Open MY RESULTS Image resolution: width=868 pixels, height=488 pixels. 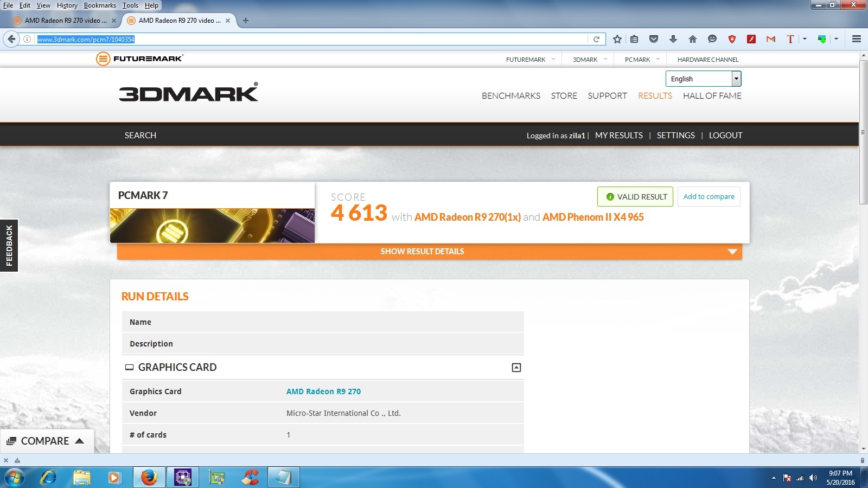pos(619,136)
